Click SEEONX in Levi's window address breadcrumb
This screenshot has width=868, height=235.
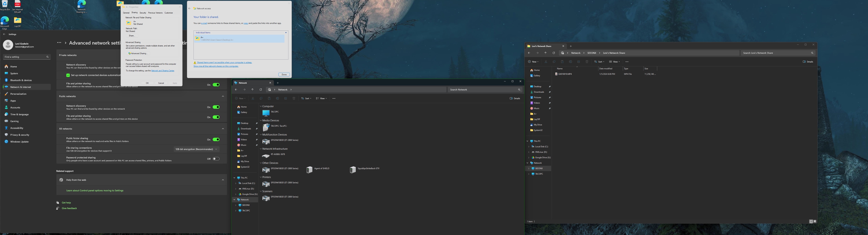click(592, 53)
